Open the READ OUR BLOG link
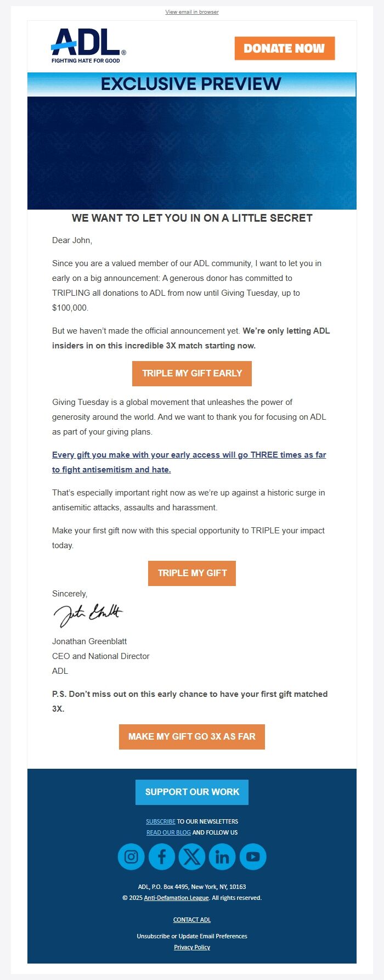Image resolution: width=384 pixels, height=980 pixels. click(168, 832)
